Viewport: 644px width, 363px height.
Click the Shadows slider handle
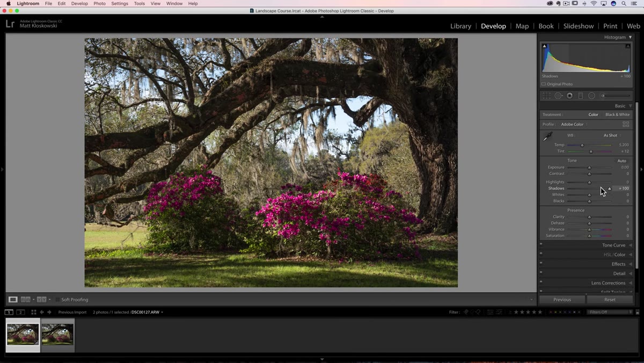610,188
